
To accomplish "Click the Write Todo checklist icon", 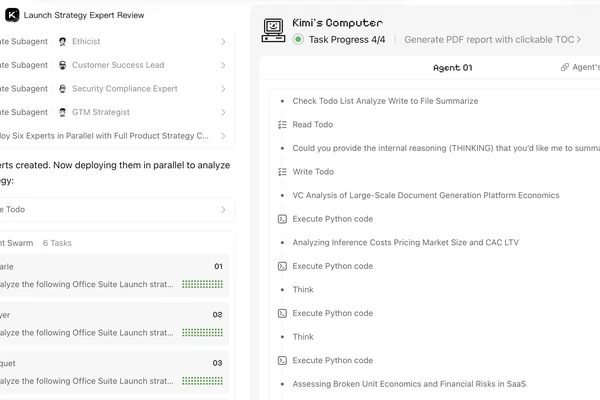I will pos(282,172).
